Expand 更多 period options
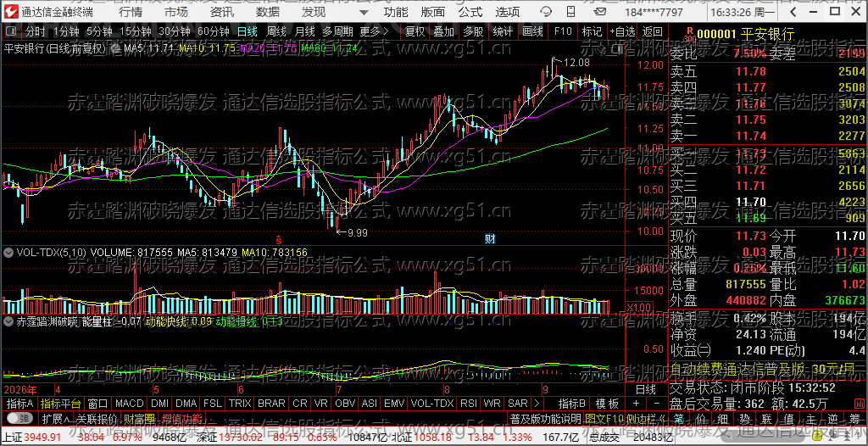 374,32
